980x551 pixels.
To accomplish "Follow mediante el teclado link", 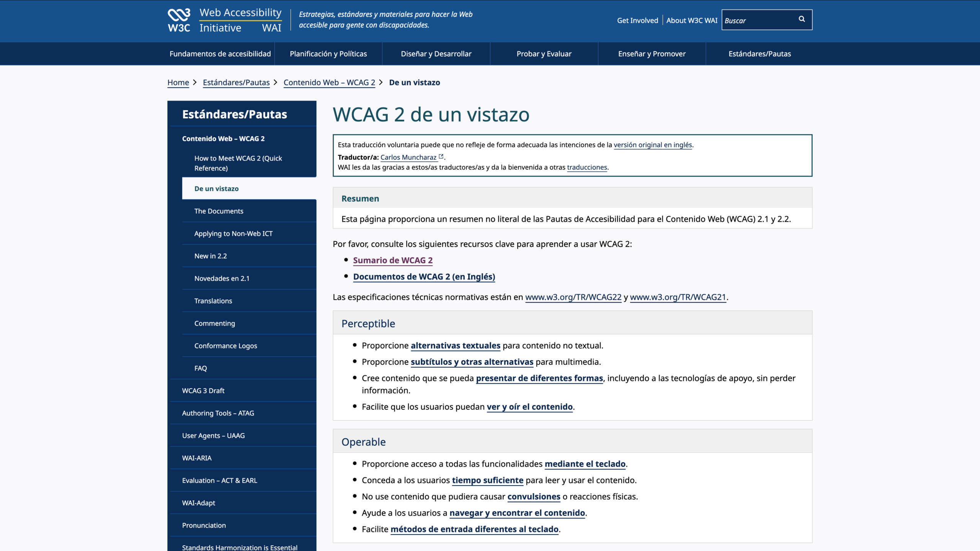I will 585,464.
